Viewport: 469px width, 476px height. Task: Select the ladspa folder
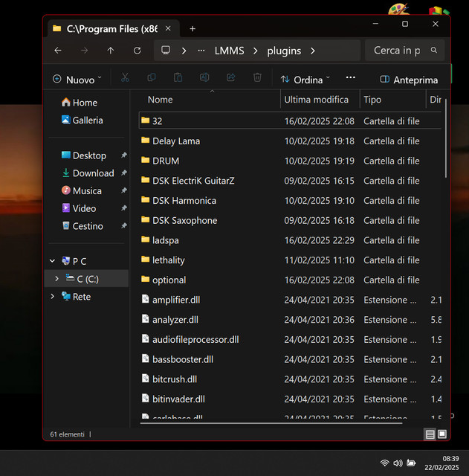[x=290, y=240]
